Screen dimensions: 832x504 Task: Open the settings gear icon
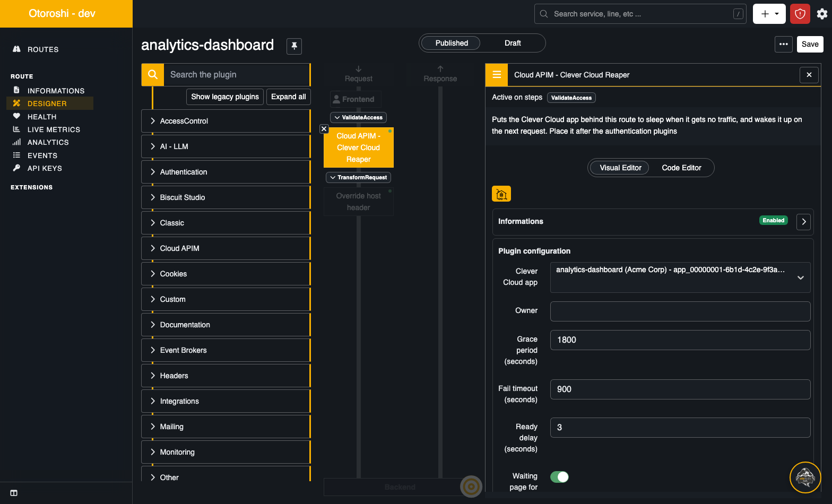[x=822, y=14]
